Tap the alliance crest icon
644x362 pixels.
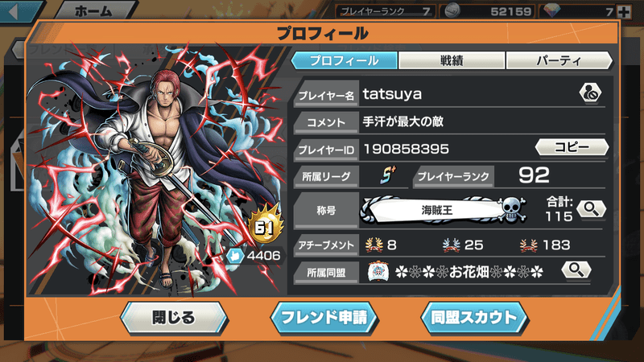378,271
